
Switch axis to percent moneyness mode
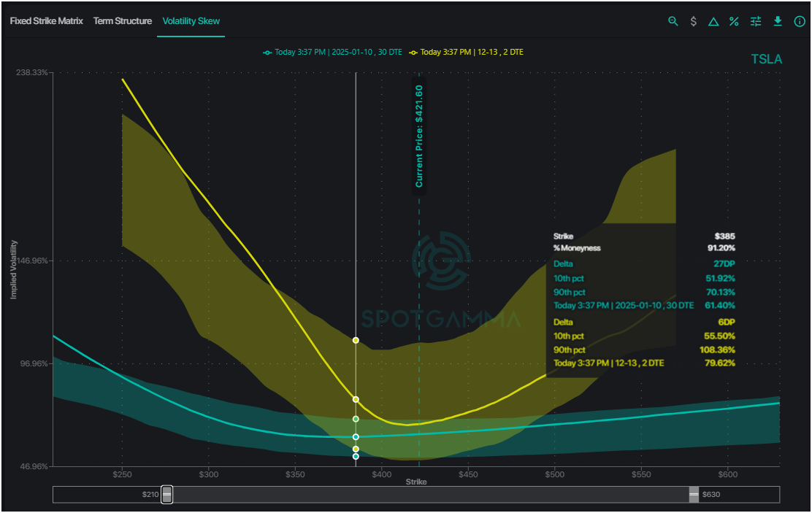734,21
